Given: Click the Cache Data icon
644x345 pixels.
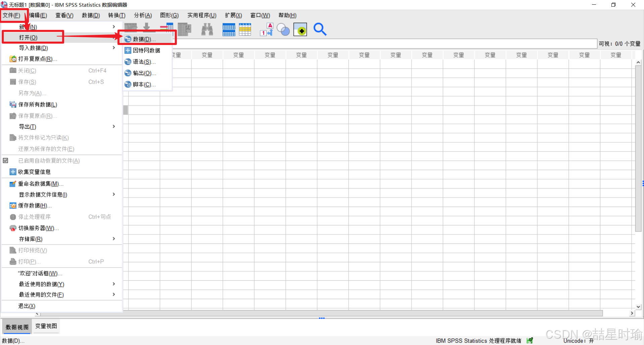Looking at the screenshot, I should point(13,206).
